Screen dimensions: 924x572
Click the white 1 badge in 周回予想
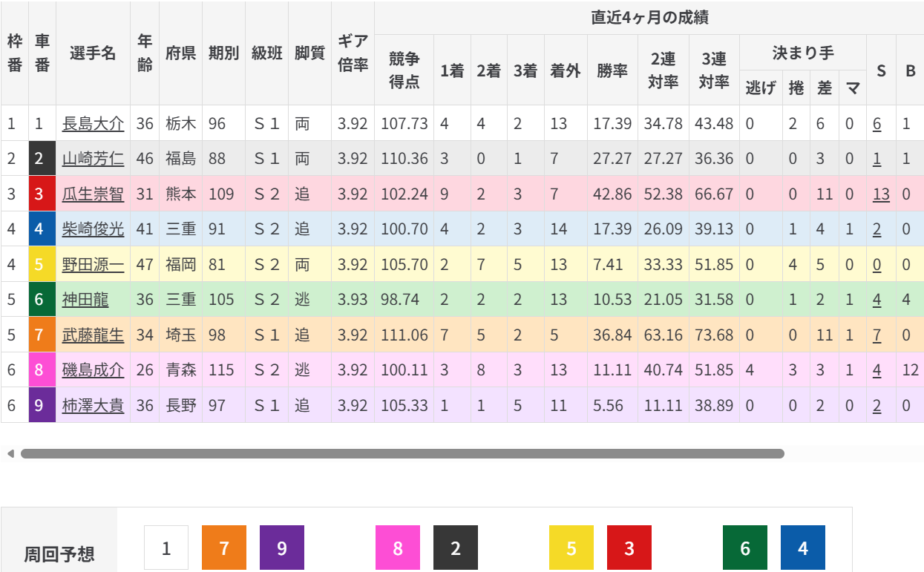(x=166, y=548)
